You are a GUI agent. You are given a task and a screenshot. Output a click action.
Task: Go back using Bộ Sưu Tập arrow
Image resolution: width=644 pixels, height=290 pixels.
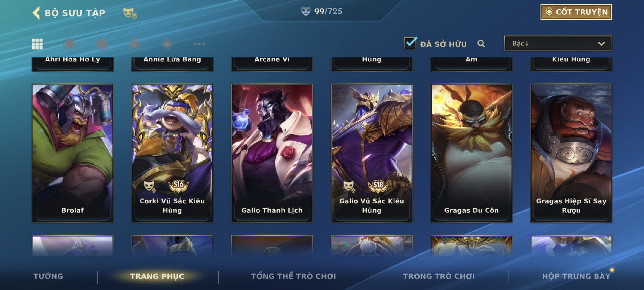tap(36, 13)
